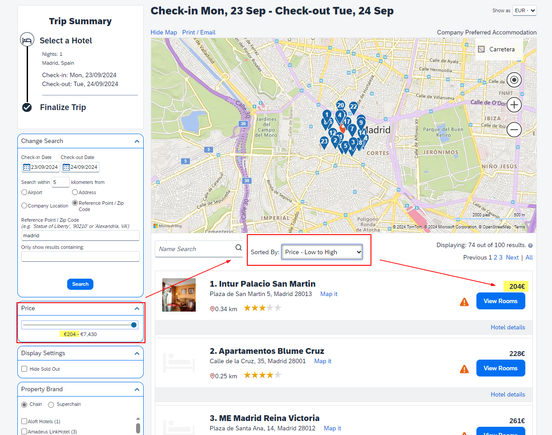Viewport: 552px width, 435px height.
Task: Click map pin number 23
Action: [x=324, y=142]
